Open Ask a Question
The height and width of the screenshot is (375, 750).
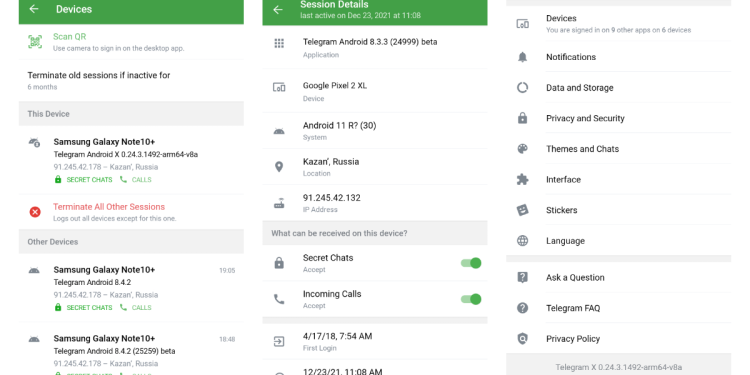point(618,277)
